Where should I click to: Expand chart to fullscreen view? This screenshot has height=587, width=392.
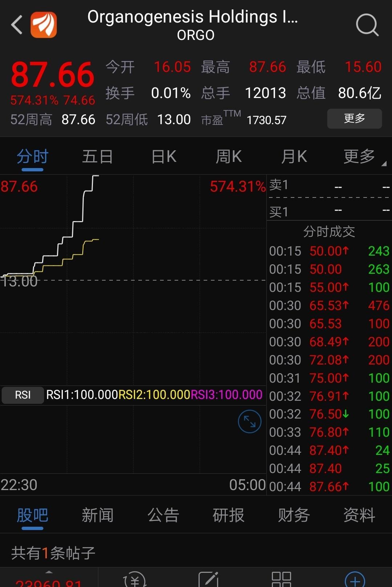(249, 421)
